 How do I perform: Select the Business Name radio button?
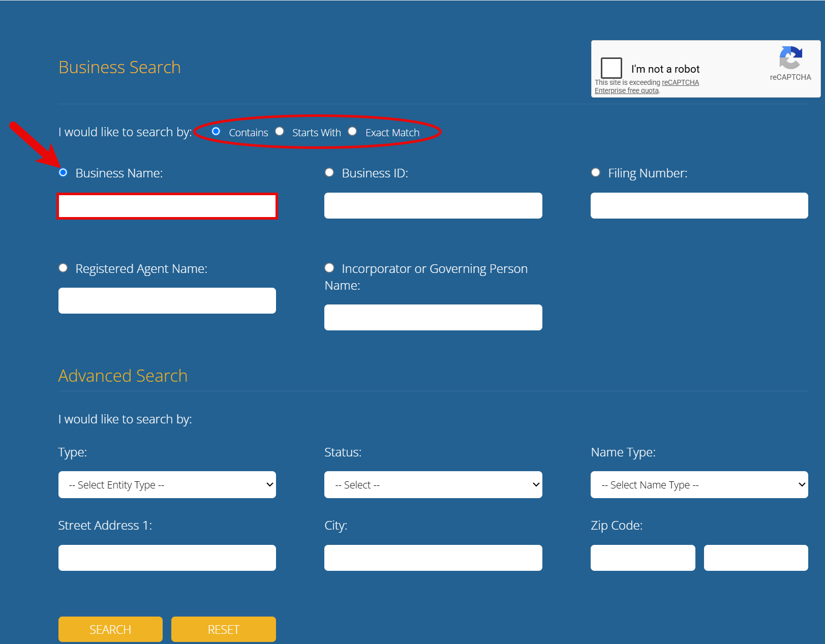click(63, 172)
